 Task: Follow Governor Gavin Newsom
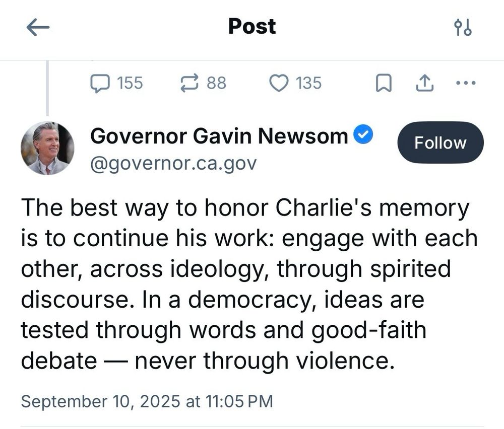point(439,142)
